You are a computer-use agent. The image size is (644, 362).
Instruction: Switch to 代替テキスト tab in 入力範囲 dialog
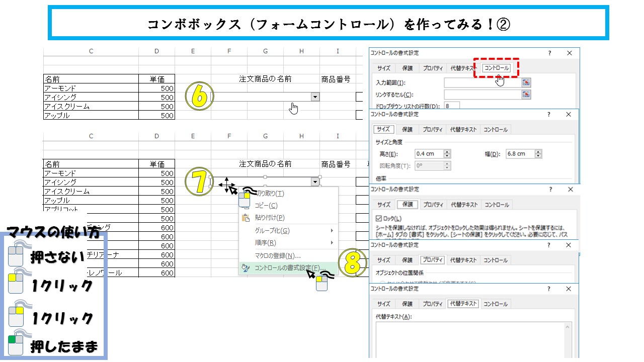coord(463,69)
